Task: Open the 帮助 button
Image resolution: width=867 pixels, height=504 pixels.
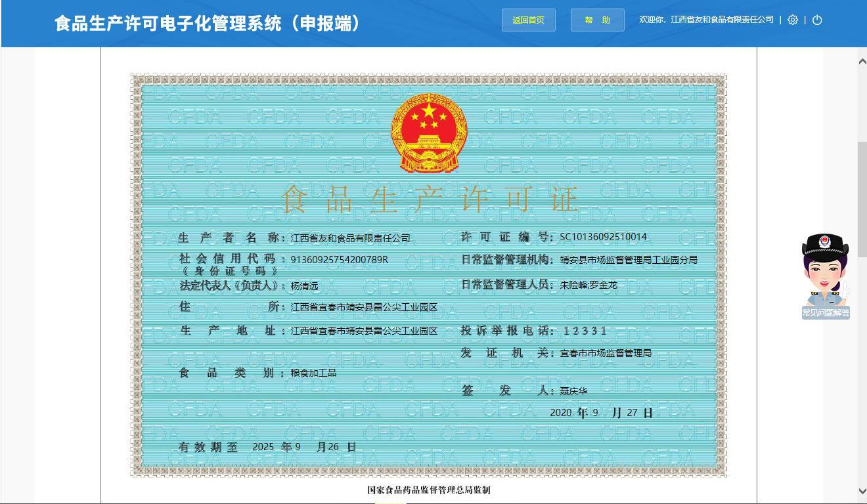Action: pyautogui.click(x=597, y=20)
